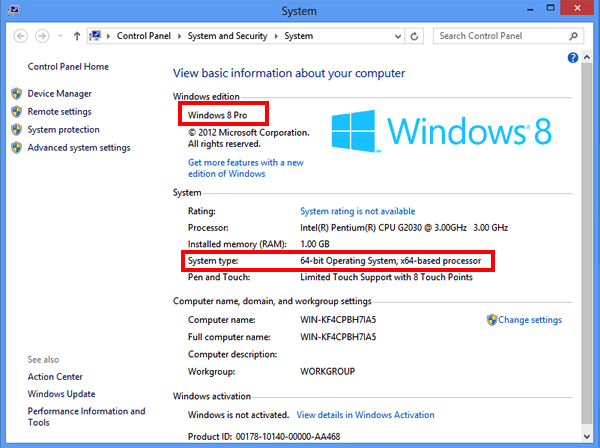Viewport: 600px width, 448px height.
Task: Go up one level with the Up arrow
Action: [77, 36]
